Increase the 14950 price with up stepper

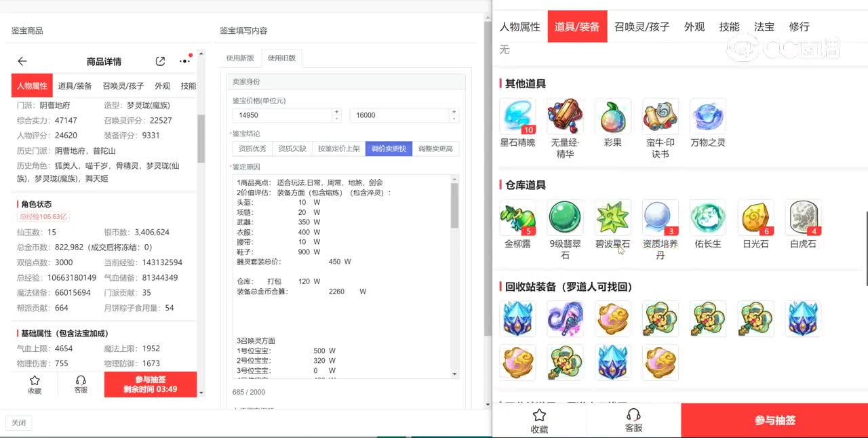pos(336,112)
